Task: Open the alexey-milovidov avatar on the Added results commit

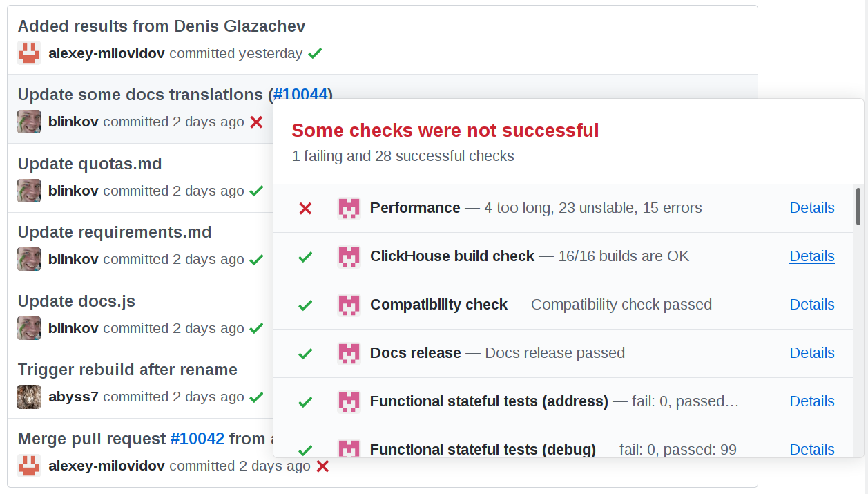Action: (29, 53)
